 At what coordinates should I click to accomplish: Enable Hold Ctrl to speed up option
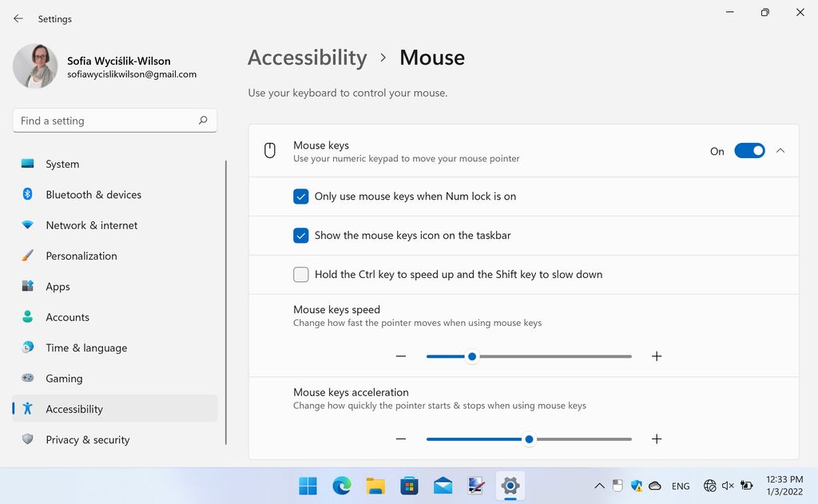pyautogui.click(x=301, y=274)
